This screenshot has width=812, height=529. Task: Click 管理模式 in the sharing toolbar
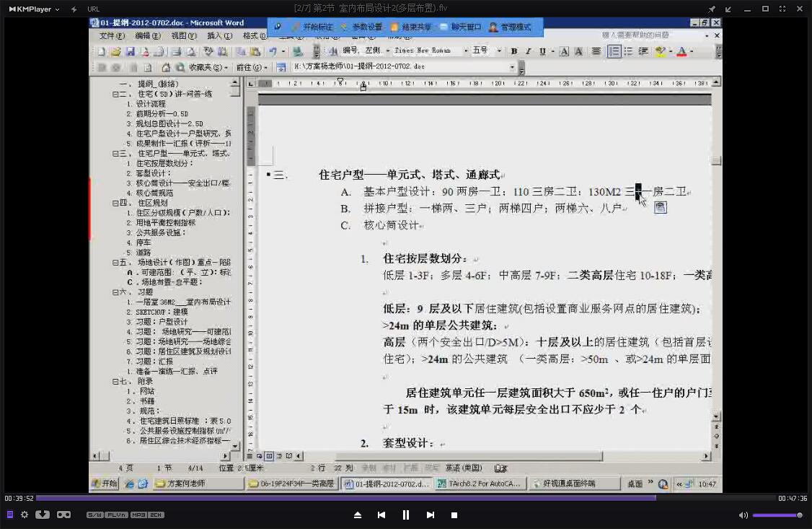pyautogui.click(x=510, y=27)
